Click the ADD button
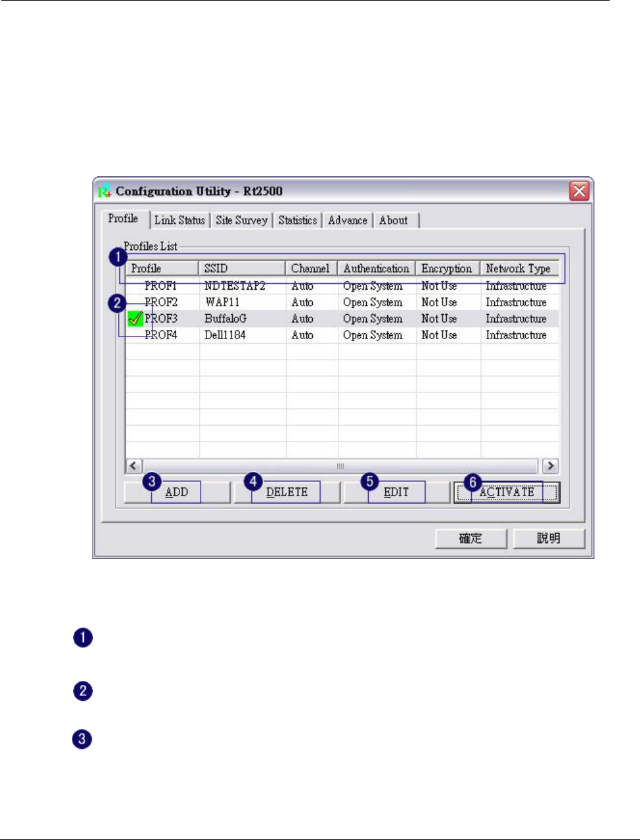 (177, 492)
